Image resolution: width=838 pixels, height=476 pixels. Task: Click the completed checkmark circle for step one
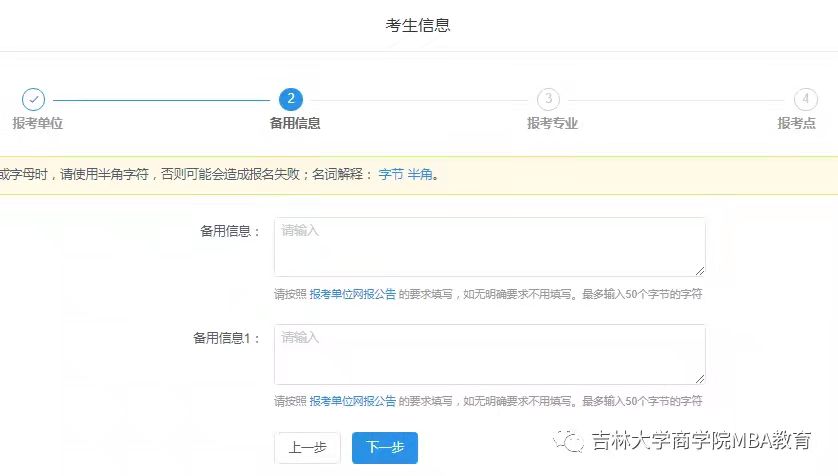33,99
